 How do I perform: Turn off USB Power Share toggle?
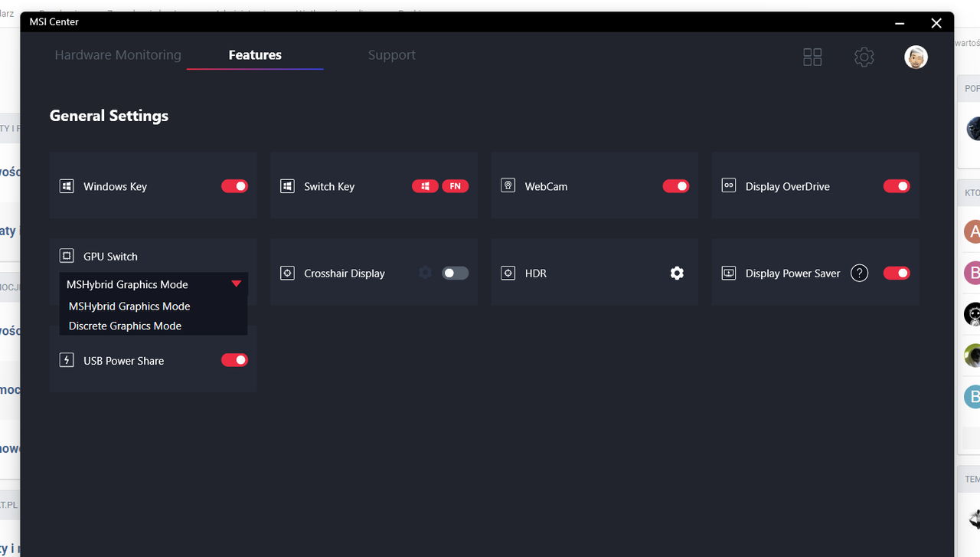(x=235, y=360)
